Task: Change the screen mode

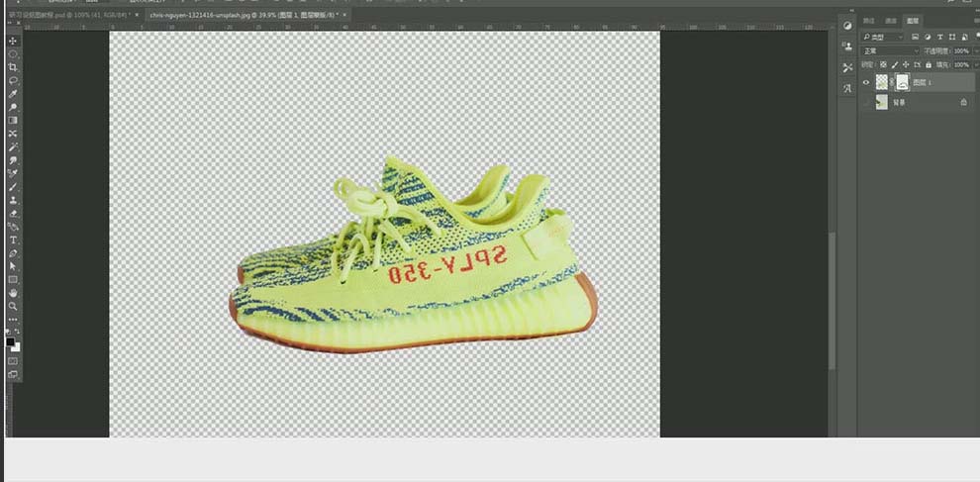Action: (x=13, y=374)
